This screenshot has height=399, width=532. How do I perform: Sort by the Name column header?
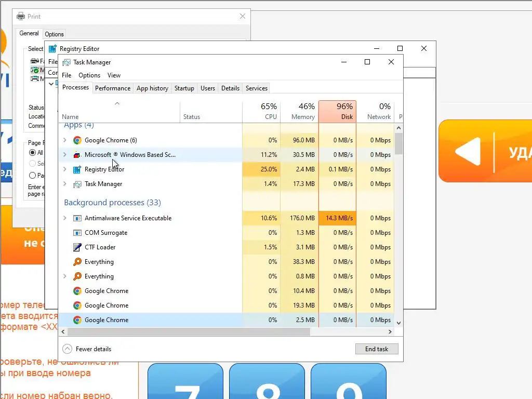(119, 112)
